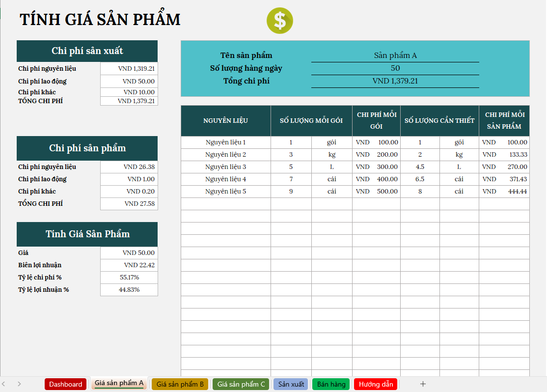Switch to Giá sản phẩm B tab
The height and width of the screenshot is (392, 547).
tap(180, 384)
